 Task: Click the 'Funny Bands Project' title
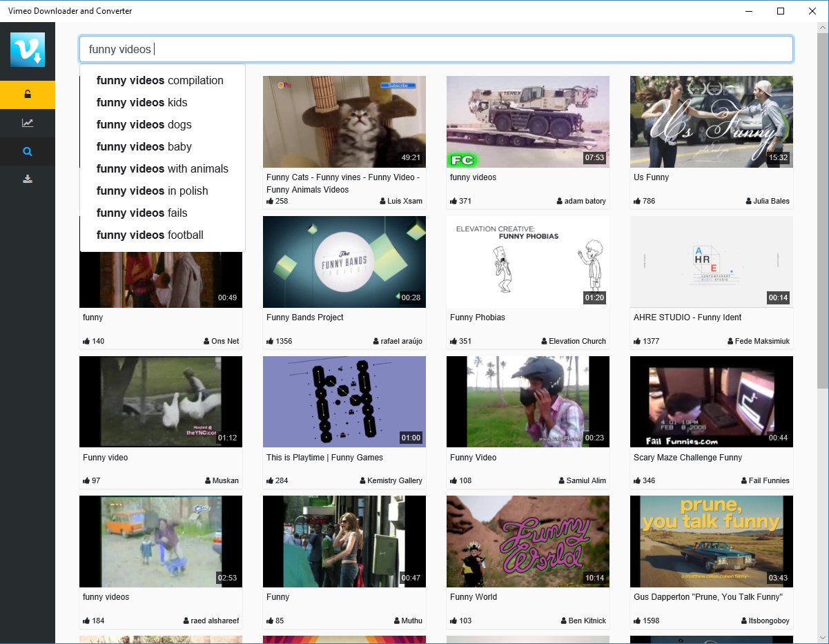tap(305, 318)
